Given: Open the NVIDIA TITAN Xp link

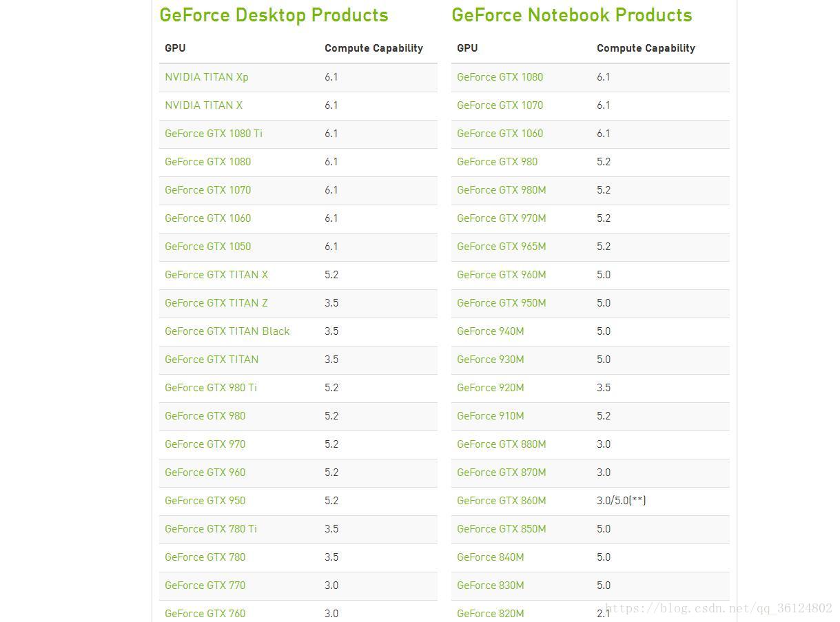Looking at the screenshot, I should tap(206, 77).
